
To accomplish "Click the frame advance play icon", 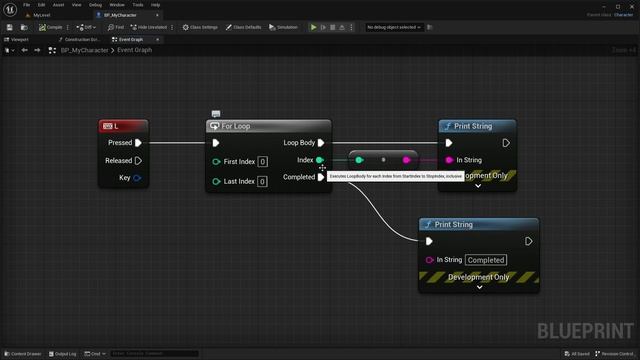I will point(323,27).
